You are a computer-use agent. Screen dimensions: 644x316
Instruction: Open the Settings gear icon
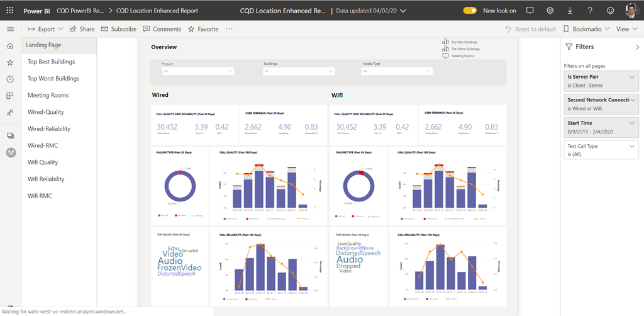[550, 11]
